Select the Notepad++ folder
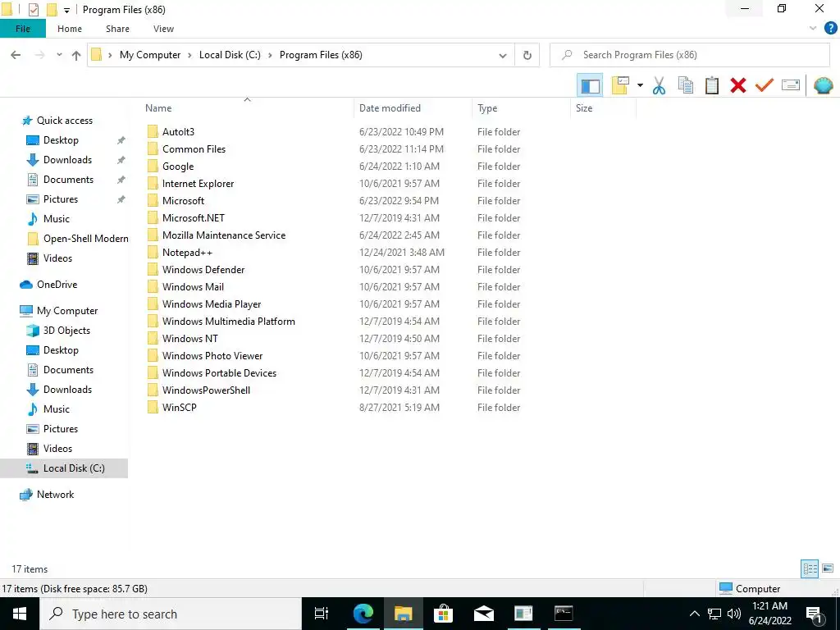The height and width of the screenshot is (630, 840). (x=187, y=253)
